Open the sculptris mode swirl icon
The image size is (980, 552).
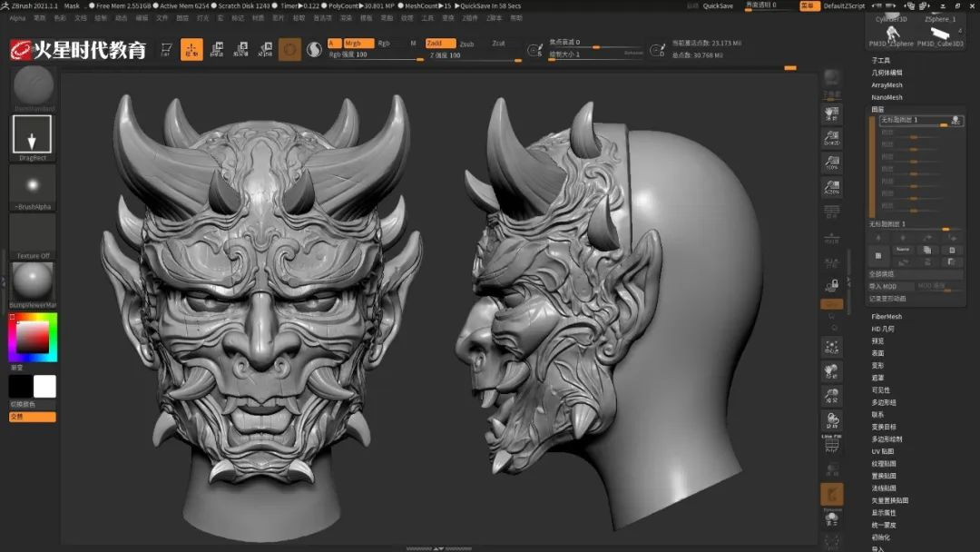pyautogui.click(x=314, y=49)
